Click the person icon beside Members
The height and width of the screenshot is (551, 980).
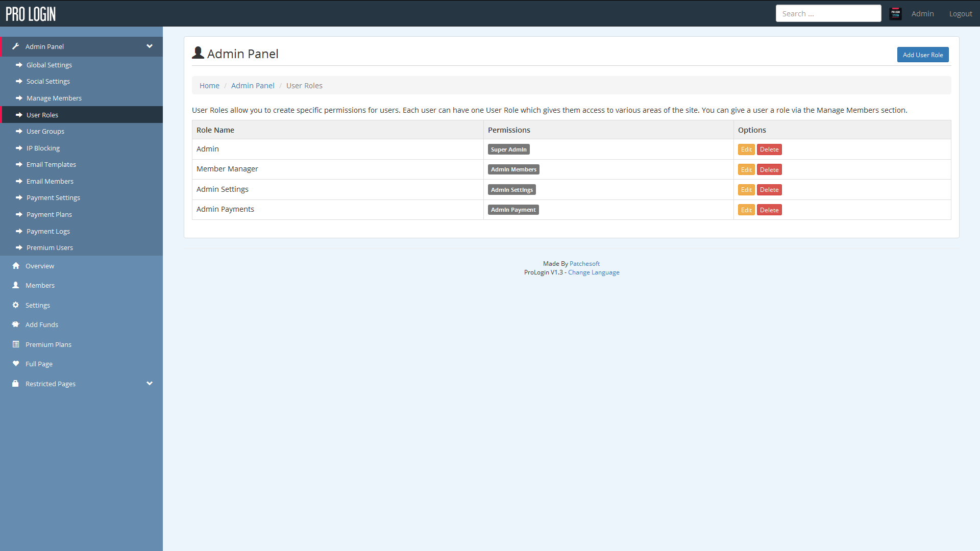(x=16, y=285)
